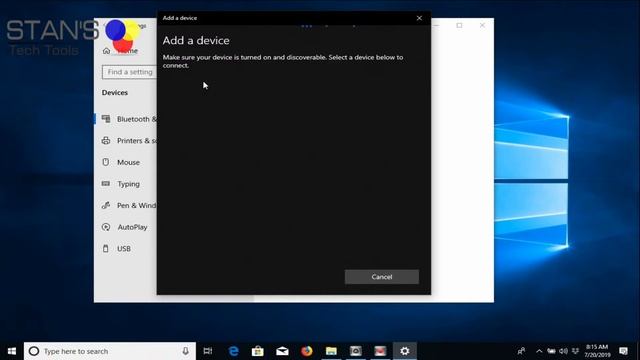Image resolution: width=640 pixels, height=360 pixels.
Task: Launch Microsoft Edge from taskbar
Action: pos(233,351)
